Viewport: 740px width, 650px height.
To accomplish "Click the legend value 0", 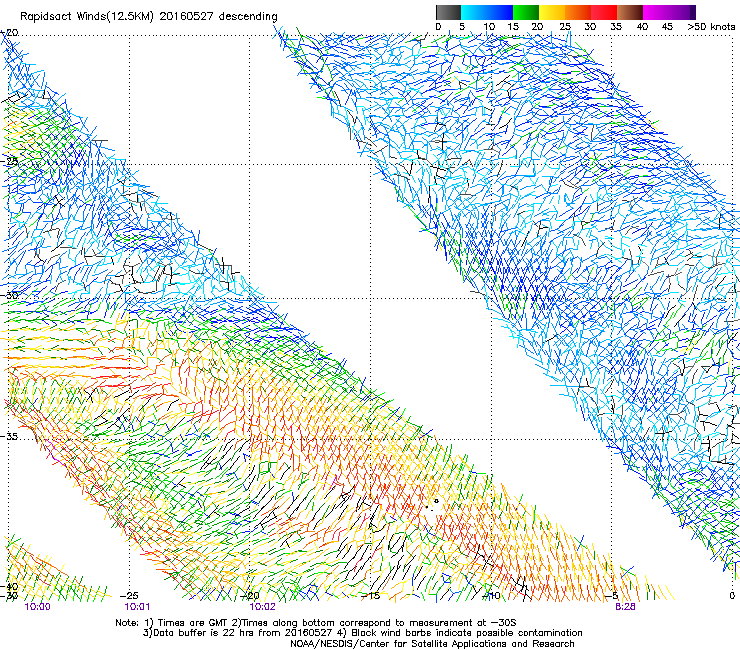I will tap(438, 27).
